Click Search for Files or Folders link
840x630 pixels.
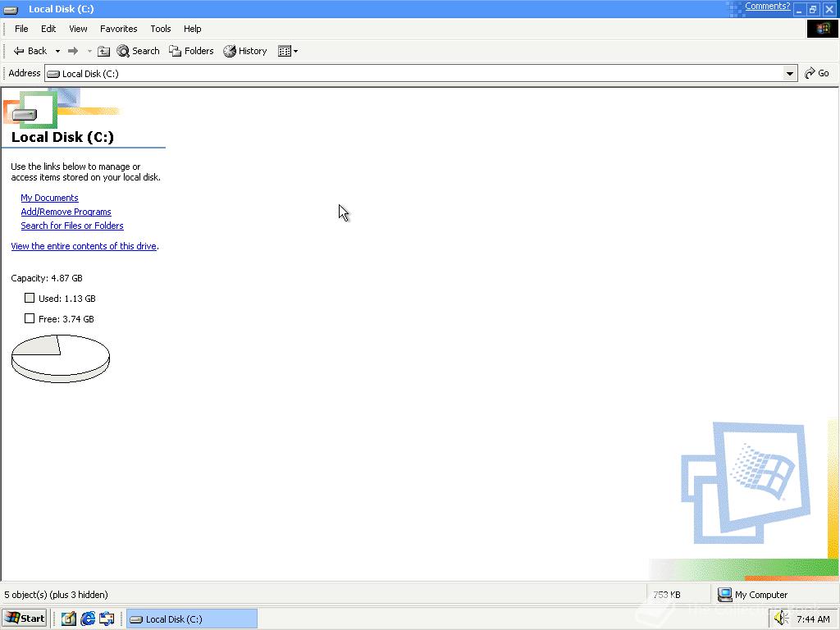pos(72,226)
